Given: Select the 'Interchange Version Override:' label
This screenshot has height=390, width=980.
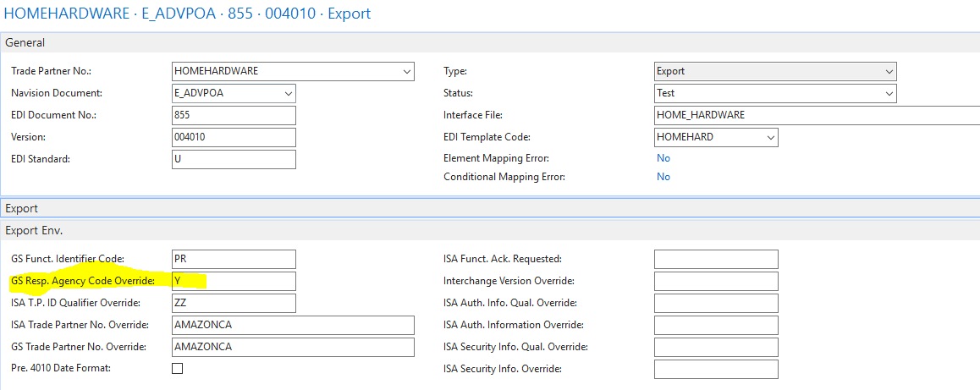Looking at the screenshot, I should click(x=509, y=281).
